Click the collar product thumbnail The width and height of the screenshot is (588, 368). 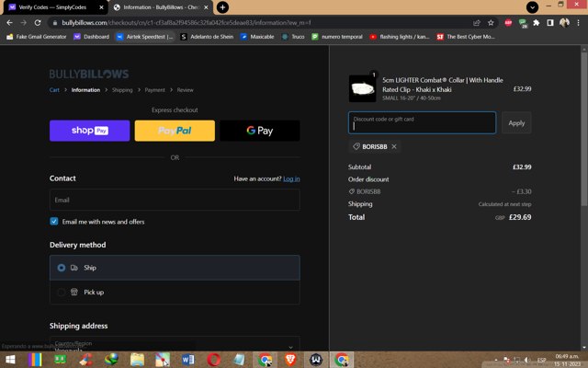pos(362,88)
